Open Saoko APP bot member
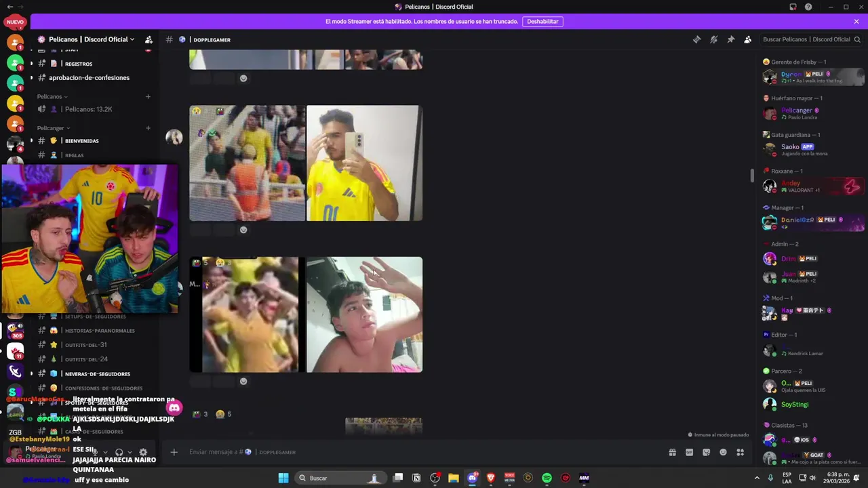 812,150
